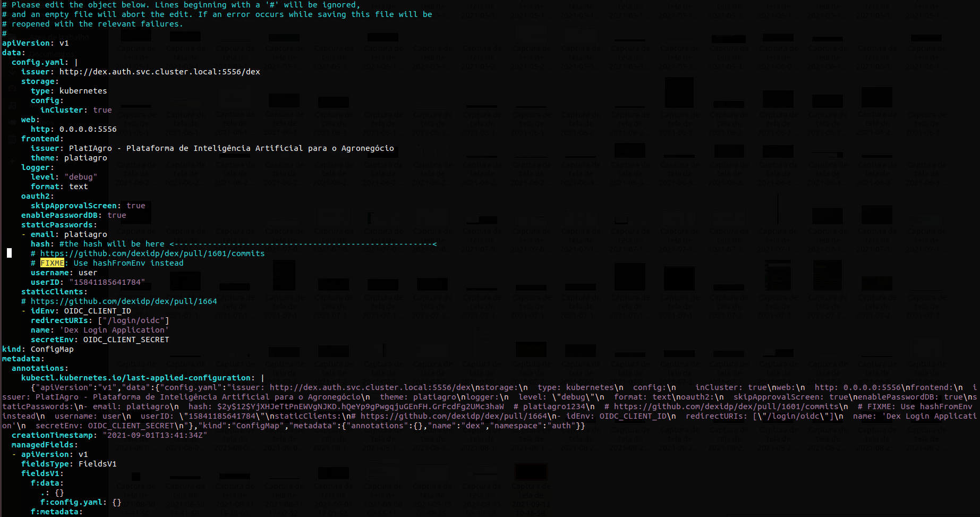
Task: Click the 'logger:' key
Action: point(38,167)
